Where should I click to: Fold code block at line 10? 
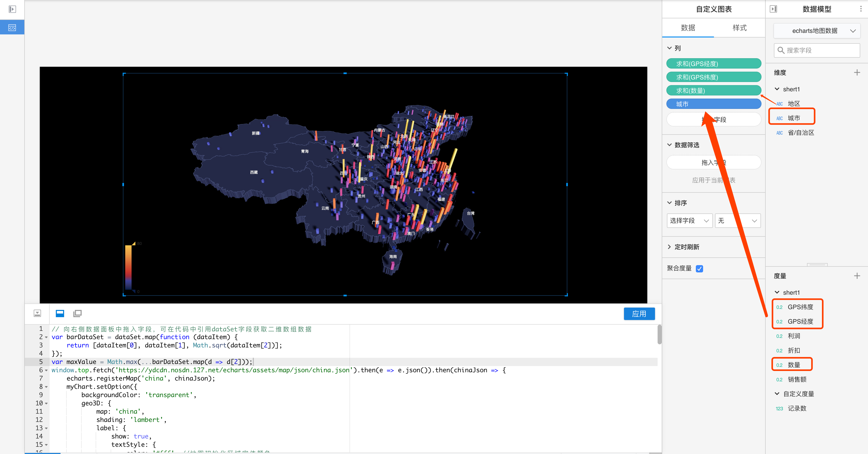click(47, 403)
